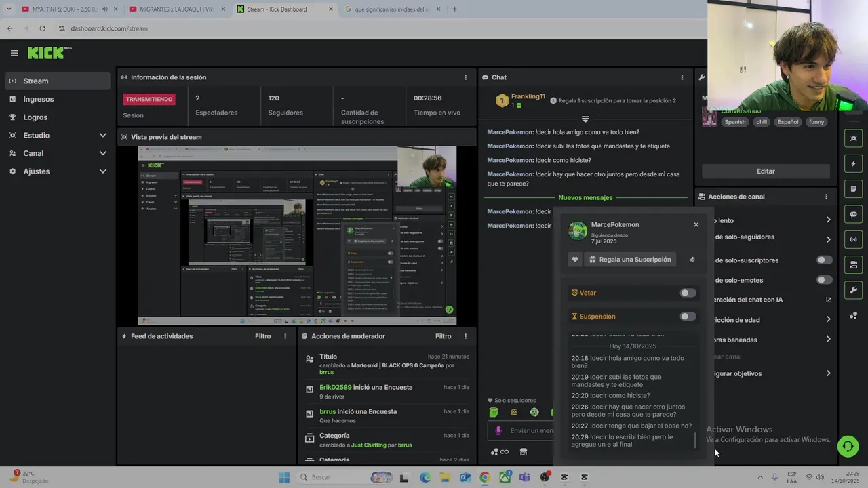Click Regala una Suscripción button

[x=630, y=260]
